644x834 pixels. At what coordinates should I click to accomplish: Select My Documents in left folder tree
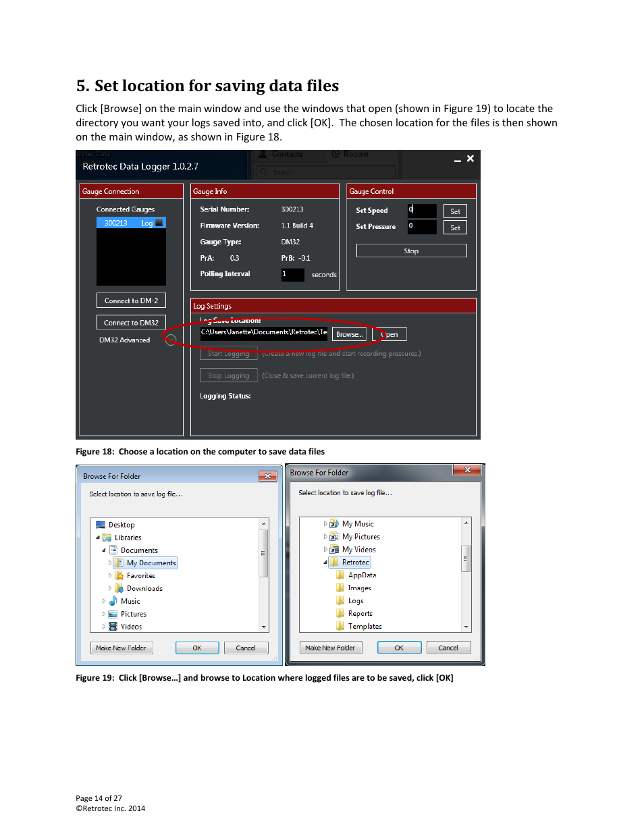click(146, 563)
